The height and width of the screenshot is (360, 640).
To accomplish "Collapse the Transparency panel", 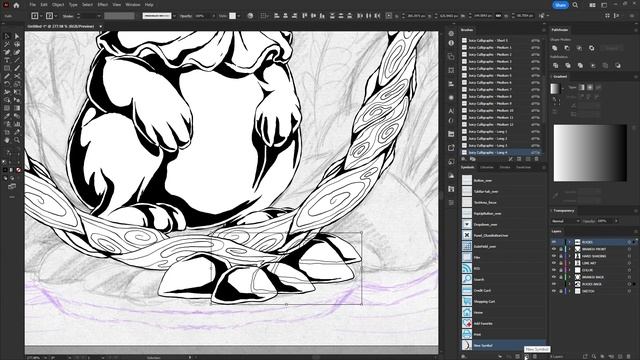I will 551,211.
